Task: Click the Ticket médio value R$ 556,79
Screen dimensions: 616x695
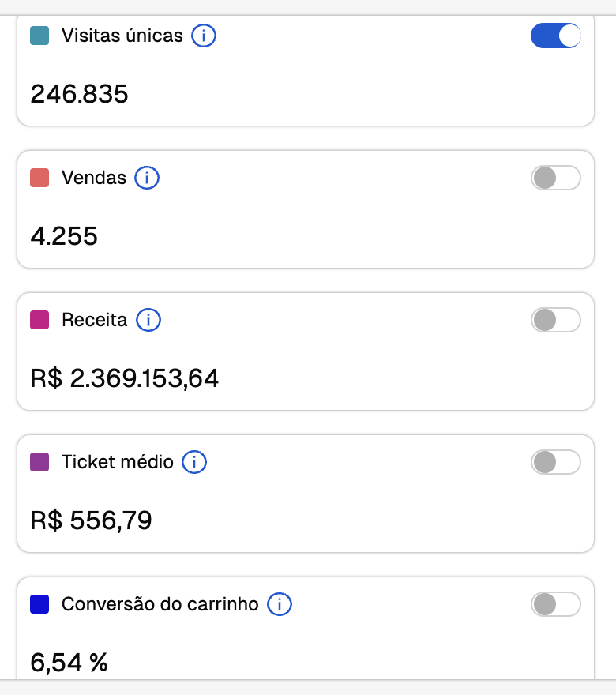Action: pyautogui.click(x=91, y=520)
